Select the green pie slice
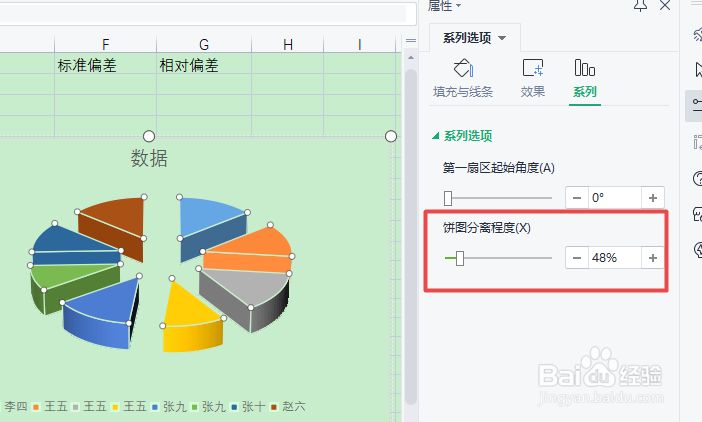 [72, 277]
